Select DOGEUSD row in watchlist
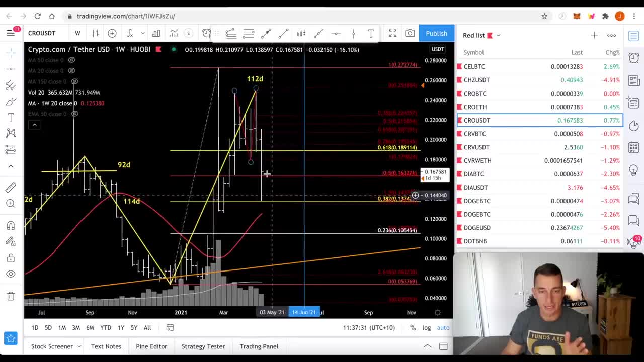This screenshot has width=644, height=362. (539, 228)
